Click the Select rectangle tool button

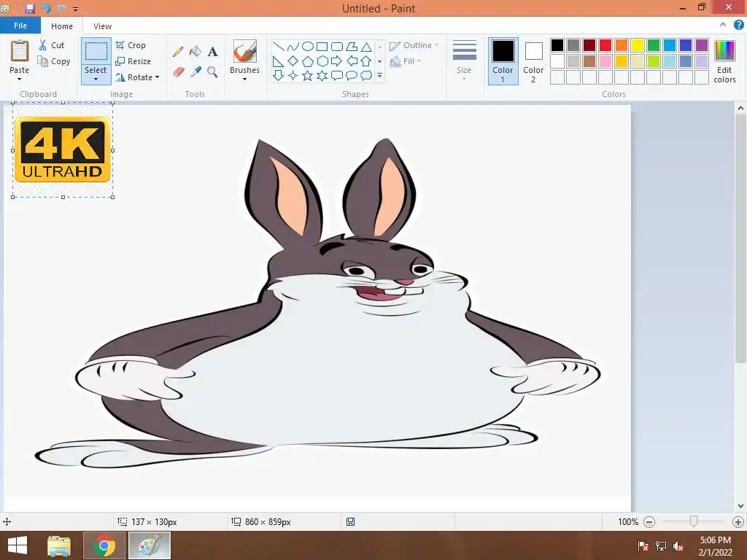point(96,51)
